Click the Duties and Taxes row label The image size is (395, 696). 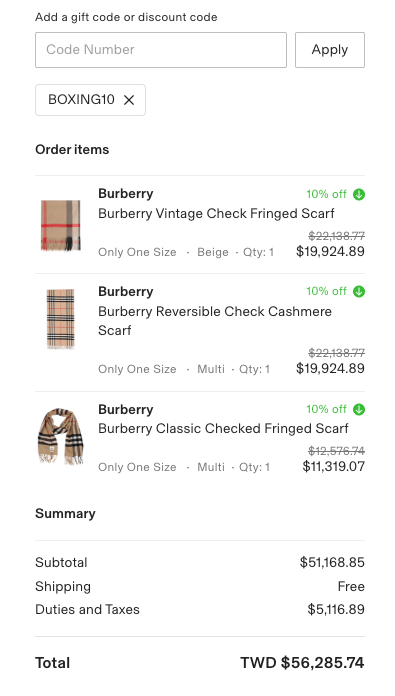[87, 609]
